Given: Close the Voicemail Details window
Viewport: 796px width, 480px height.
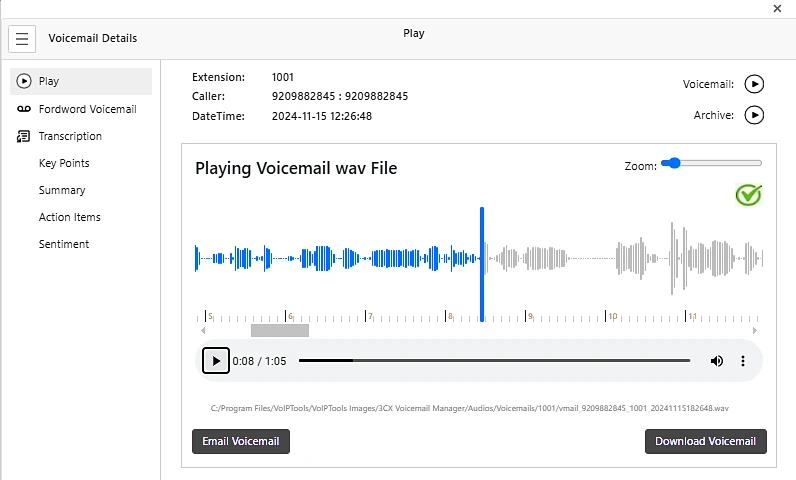Looking at the screenshot, I should [777, 9].
